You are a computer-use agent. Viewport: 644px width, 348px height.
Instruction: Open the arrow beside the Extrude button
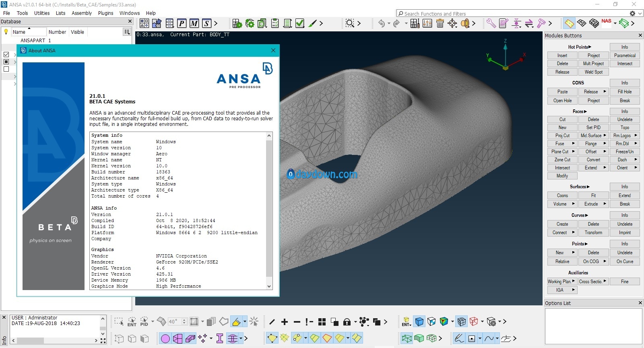[605, 204]
